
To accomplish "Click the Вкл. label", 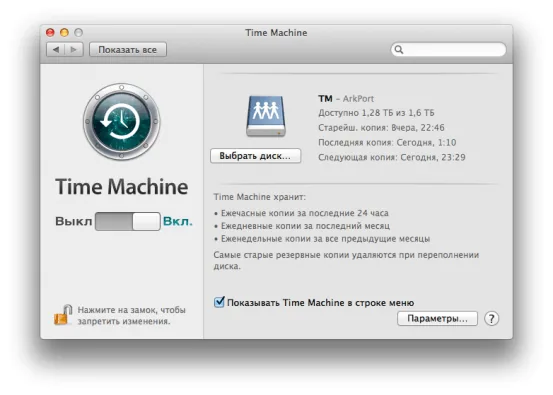I will (177, 221).
